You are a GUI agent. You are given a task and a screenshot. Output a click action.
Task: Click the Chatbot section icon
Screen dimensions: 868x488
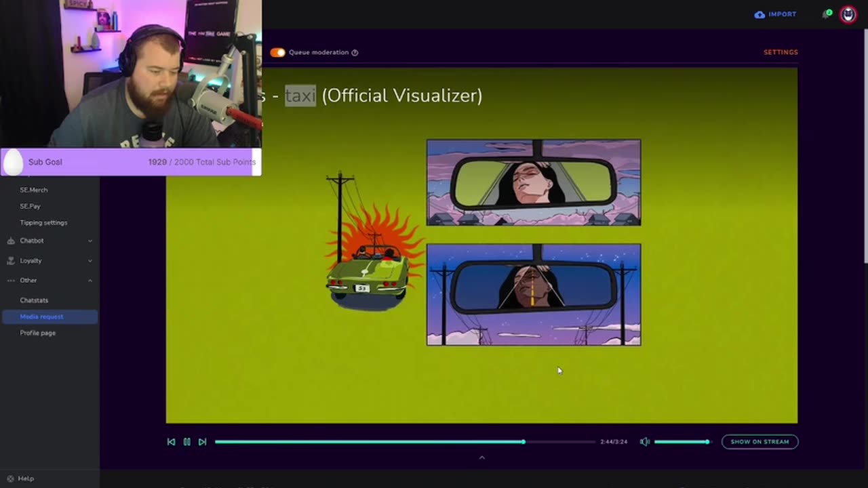coord(11,241)
